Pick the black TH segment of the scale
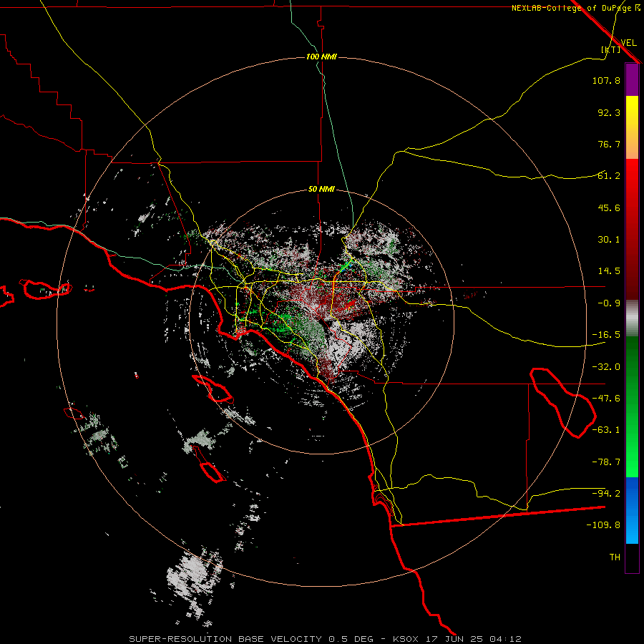Screen dimensions: 644x644 632,557
